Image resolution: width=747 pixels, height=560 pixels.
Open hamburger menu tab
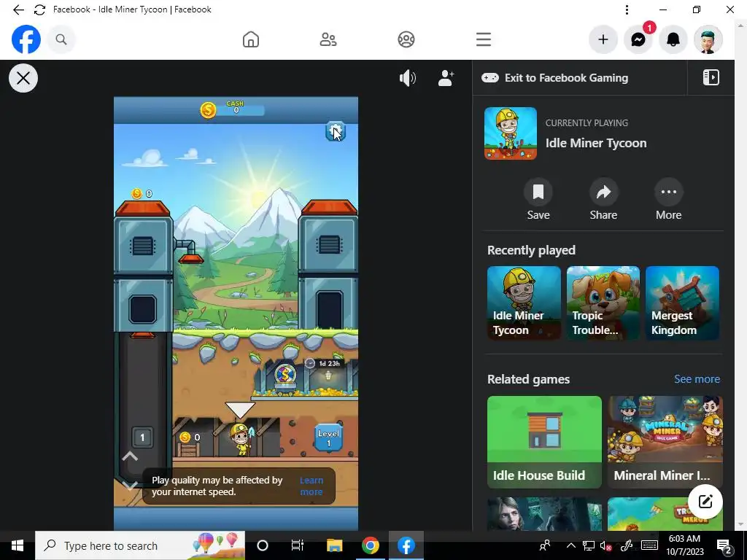tap(484, 39)
